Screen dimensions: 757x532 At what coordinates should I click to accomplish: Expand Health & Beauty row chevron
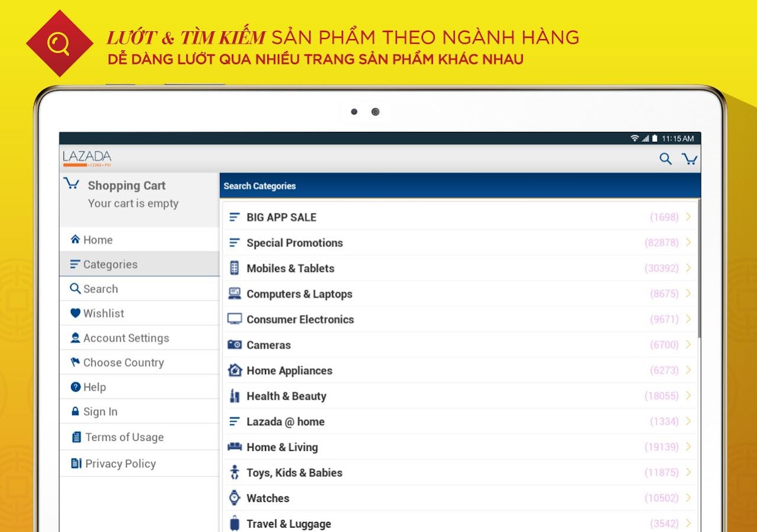(688, 395)
